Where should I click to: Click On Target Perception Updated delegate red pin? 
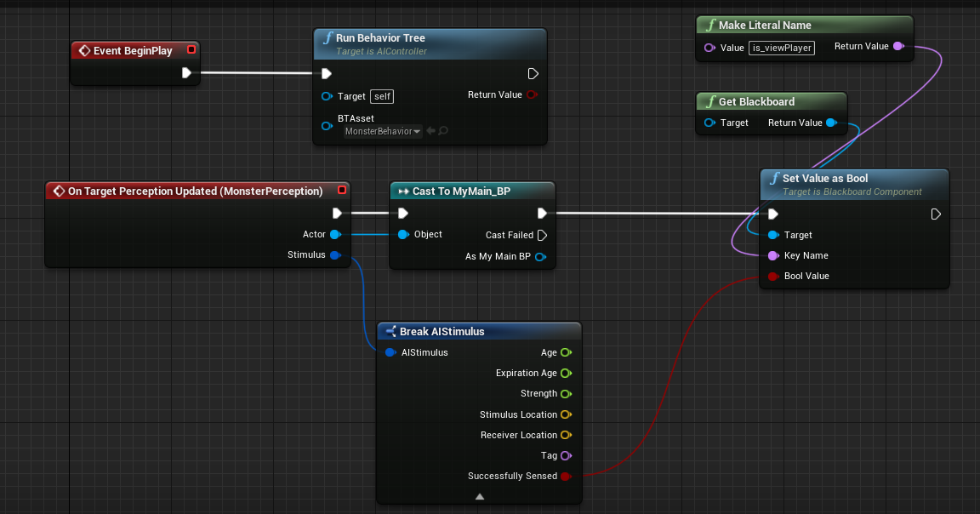point(342,190)
